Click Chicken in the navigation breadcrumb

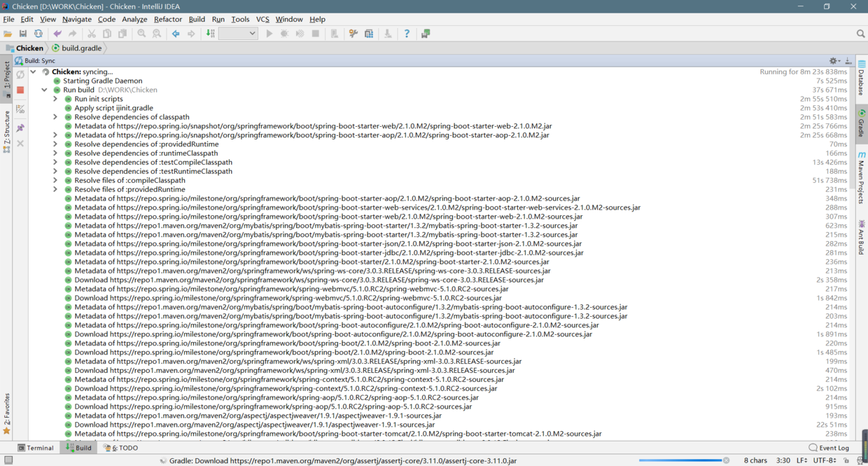point(24,48)
